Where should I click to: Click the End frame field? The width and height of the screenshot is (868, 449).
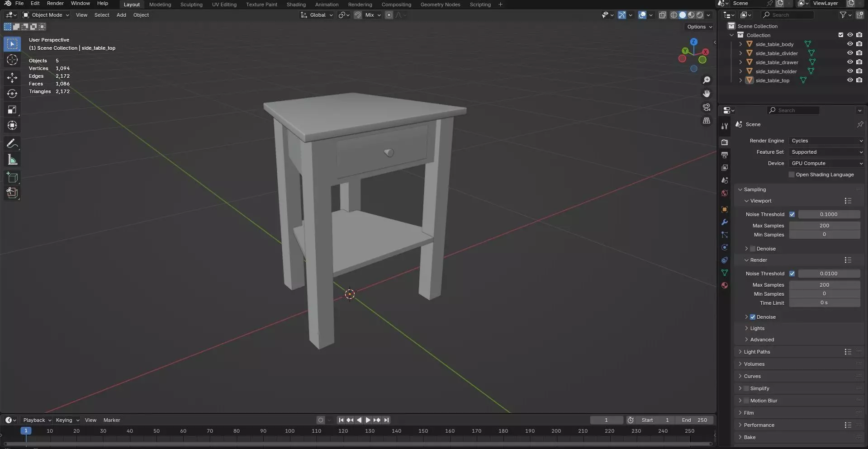694,420
